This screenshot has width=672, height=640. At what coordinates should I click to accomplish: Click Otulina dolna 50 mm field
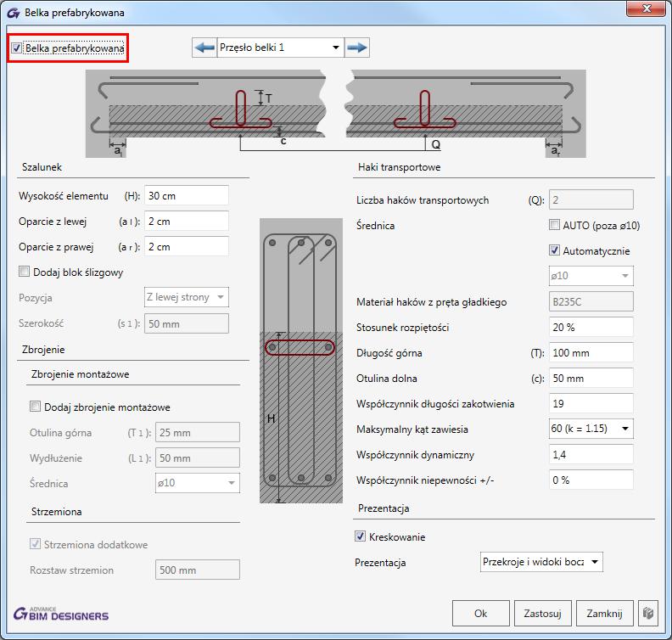[x=591, y=378]
